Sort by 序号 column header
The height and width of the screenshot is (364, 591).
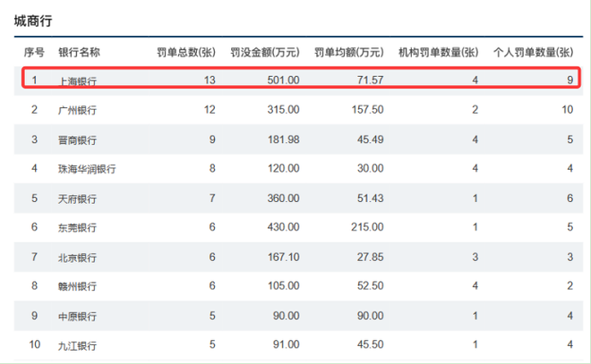pyautogui.click(x=34, y=53)
